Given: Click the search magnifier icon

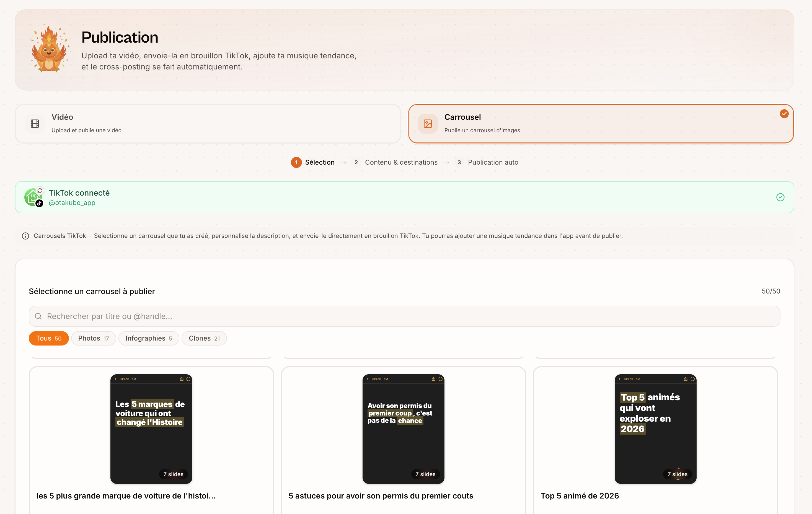Looking at the screenshot, I should click(38, 316).
